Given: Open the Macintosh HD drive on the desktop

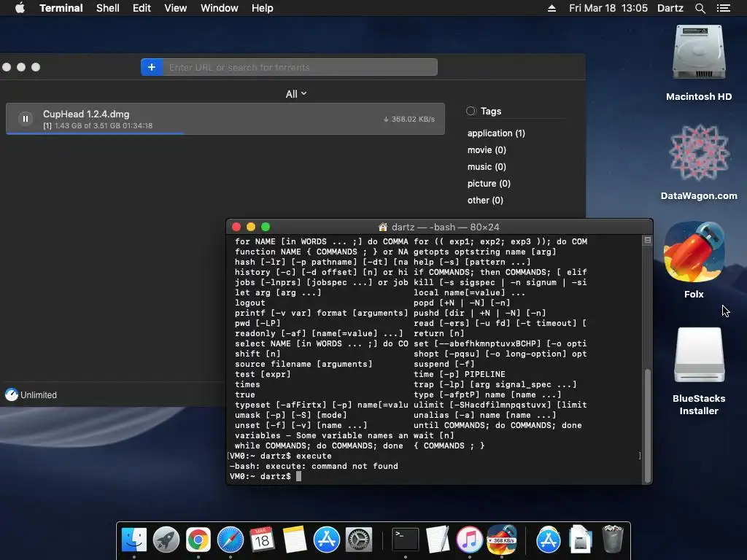Looking at the screenshot, I should pyautogui.click(x=698, y=52).
